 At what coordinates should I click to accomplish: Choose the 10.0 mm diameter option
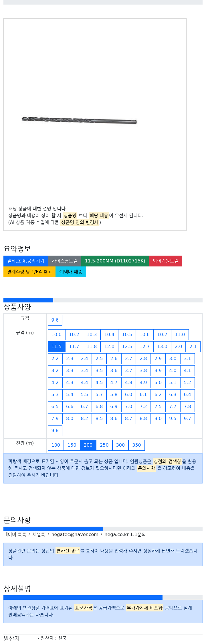coord(56,335)
